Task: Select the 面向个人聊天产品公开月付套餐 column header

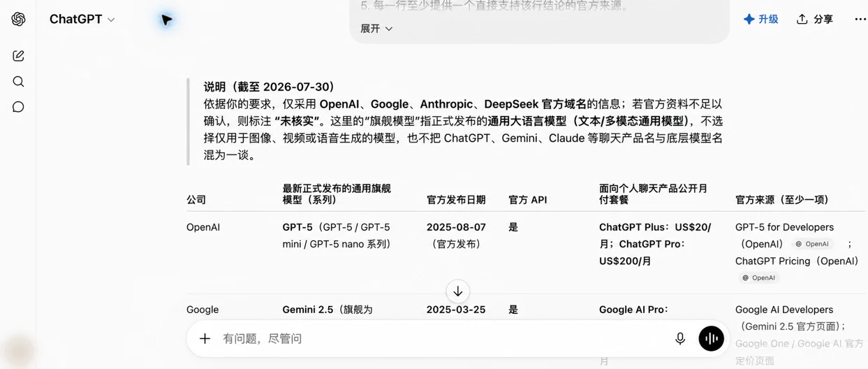Action: point(653,194)
